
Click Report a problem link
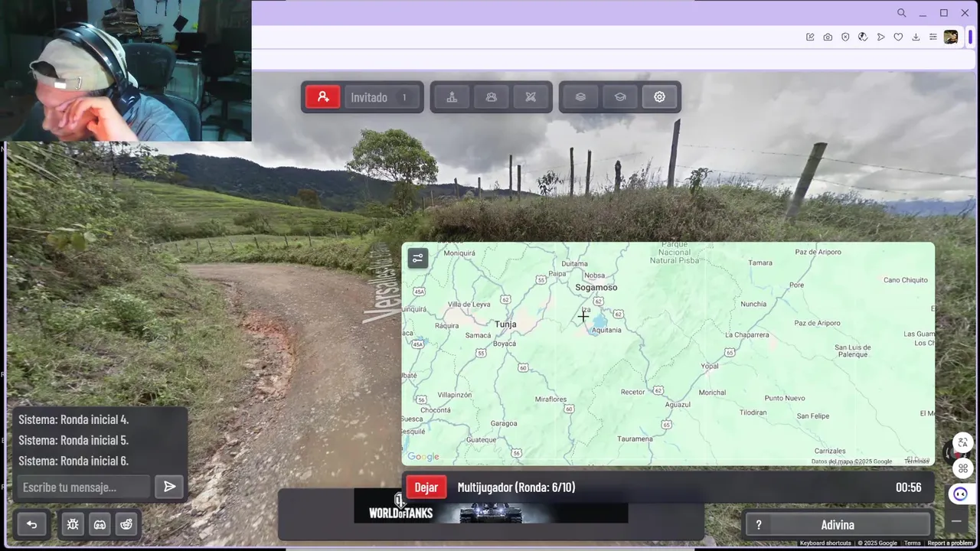949,543
